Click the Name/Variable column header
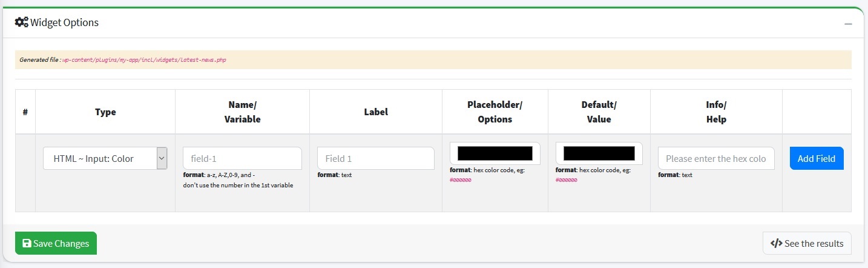This screenshot has height=268, width=868. (242, 112)
